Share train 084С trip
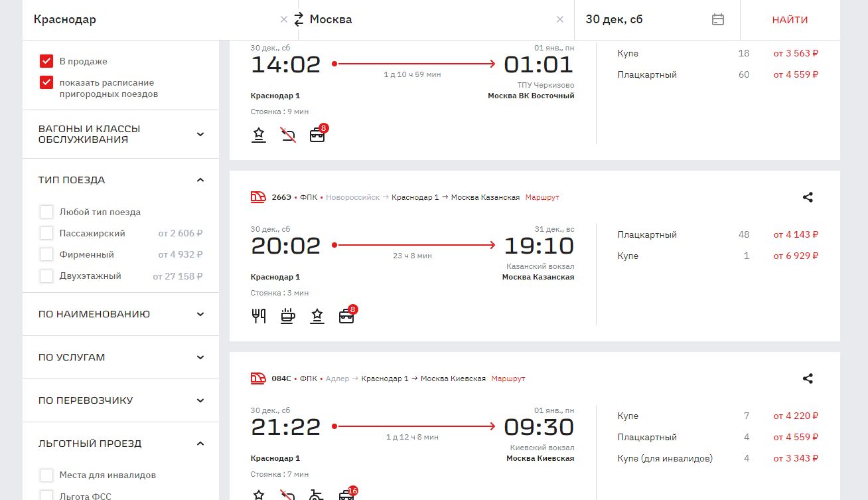Image resolution: width=868 pixels, height=500 pixels. (808, 378)
